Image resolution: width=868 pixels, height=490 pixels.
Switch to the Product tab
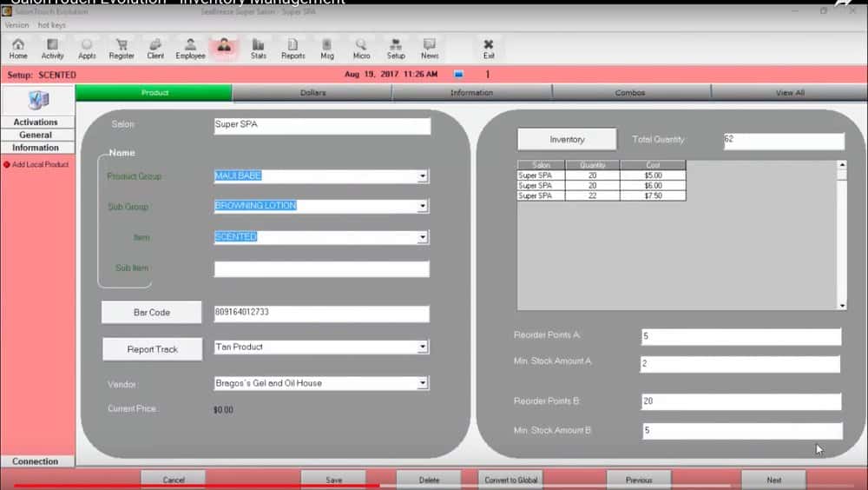click(x=155, y=93)
